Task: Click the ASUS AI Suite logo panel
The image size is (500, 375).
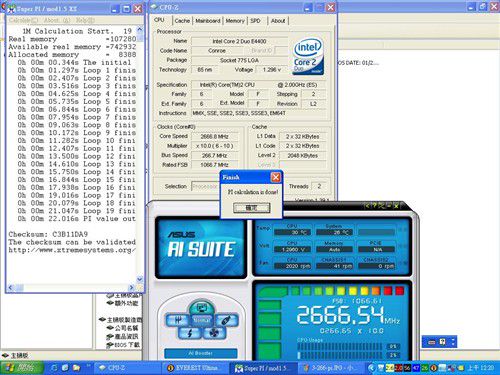Action: [x=201, y=247]
